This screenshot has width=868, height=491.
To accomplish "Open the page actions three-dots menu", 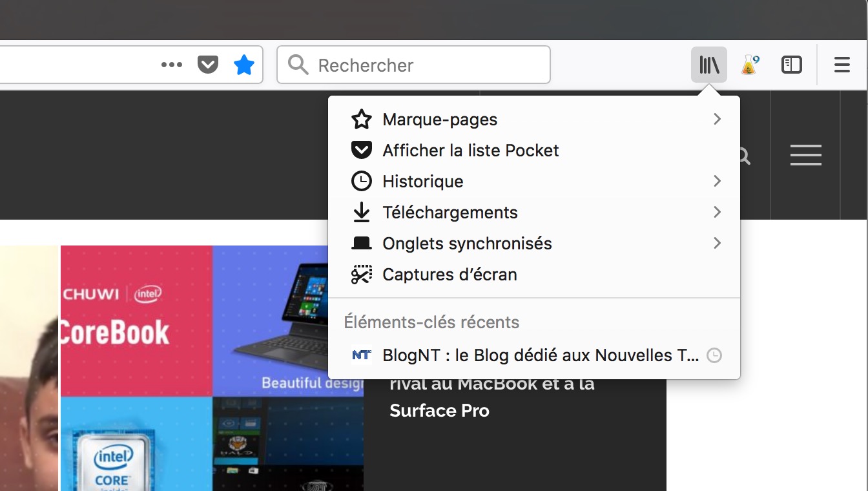I will coord(171,65).
